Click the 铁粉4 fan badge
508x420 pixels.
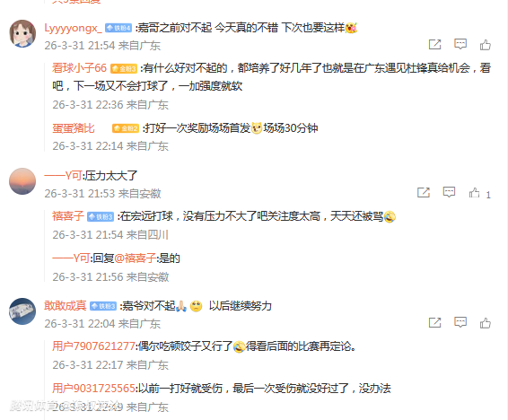click(118, 28)
